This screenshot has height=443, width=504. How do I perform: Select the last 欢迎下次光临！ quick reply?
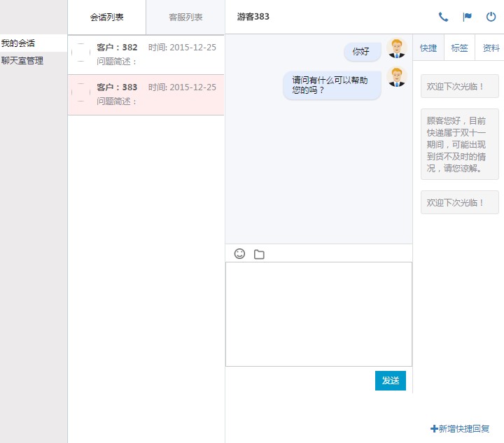pos(460,202)
